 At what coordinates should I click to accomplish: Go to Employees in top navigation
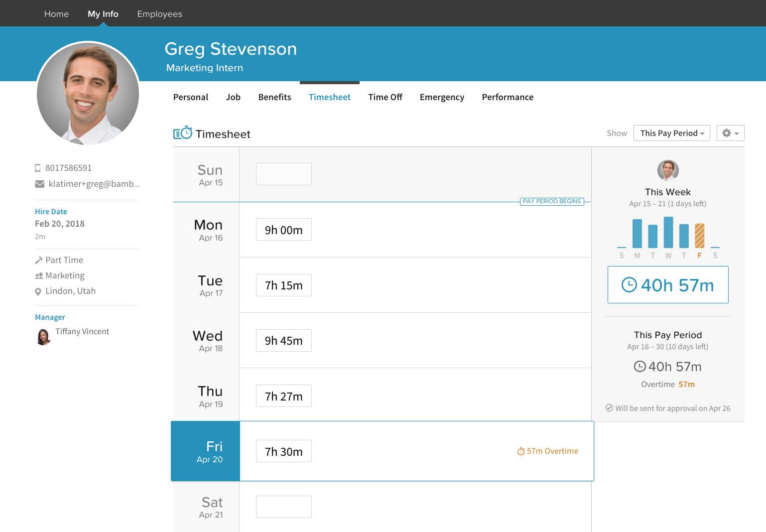(x=160, y=14)
